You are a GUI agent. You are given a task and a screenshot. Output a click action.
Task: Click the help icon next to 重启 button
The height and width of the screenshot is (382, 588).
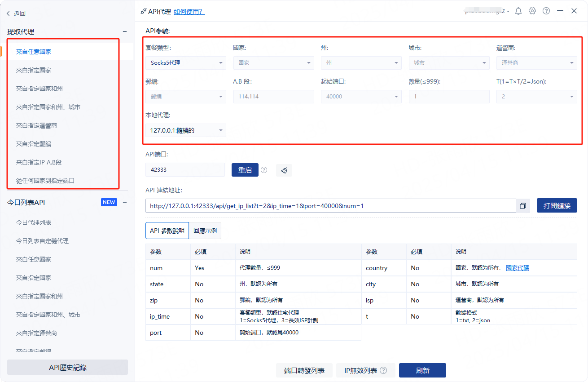tap(264, 170)
